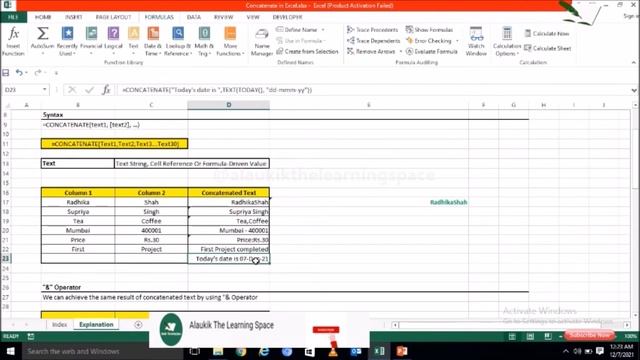The height and width of the screenshot is (360, 640).
Task: Confirm formula entry with checkmark icon
Action: point(89,90)
